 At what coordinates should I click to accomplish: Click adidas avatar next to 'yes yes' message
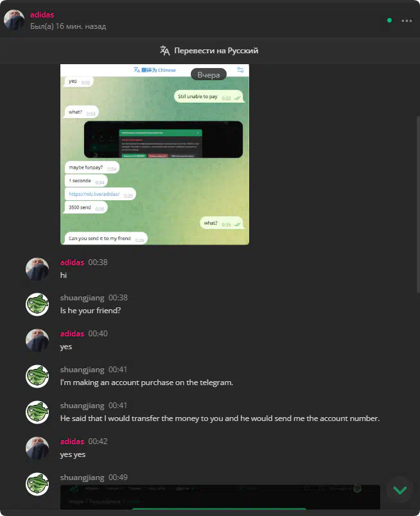[37, 448]
